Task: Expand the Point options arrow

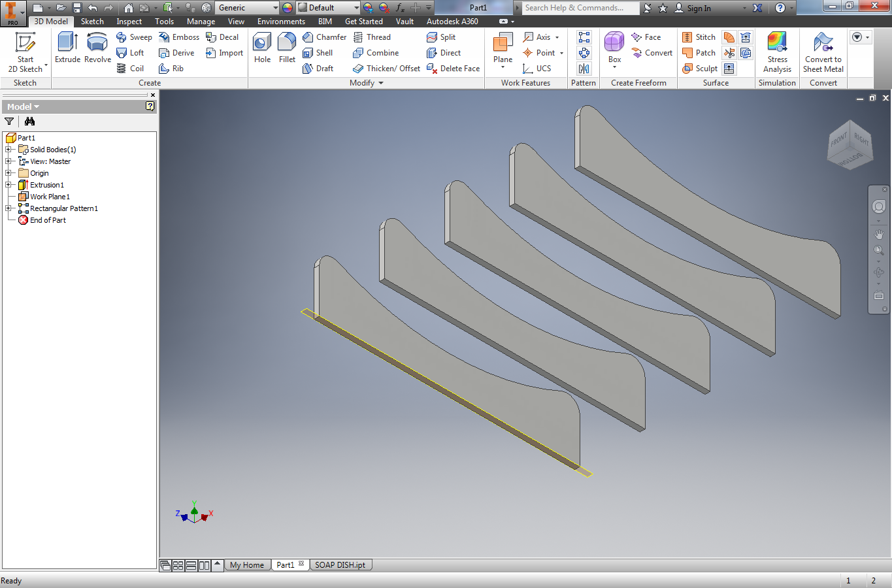Action: point(561,53)
